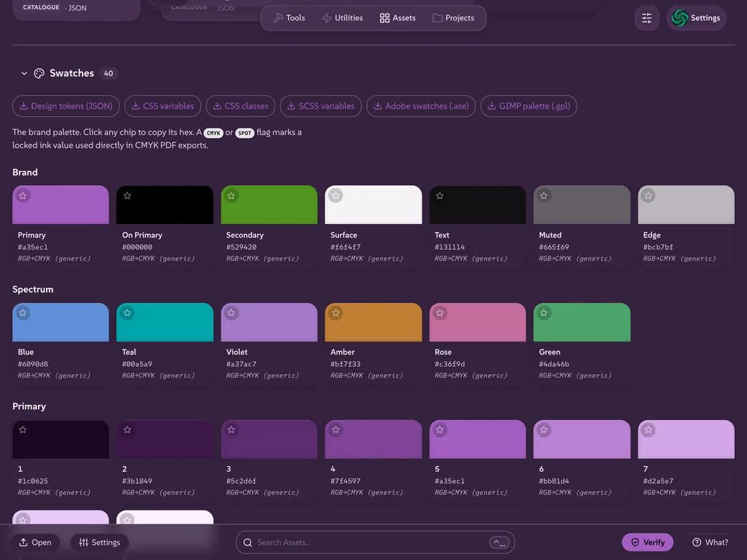Click the Verify button
This screenshot has width=747, height=560.
pyautogui.click(x=647, y=542)
